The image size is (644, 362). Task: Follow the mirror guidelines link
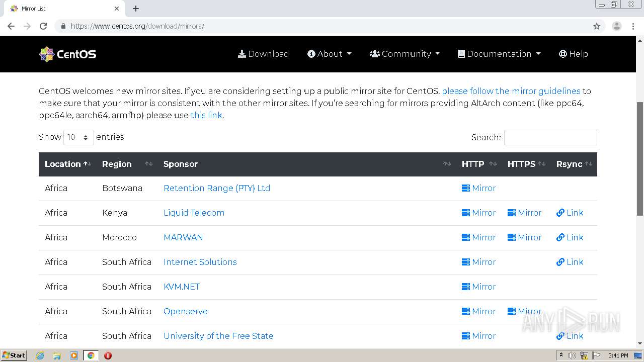coord(511,91)
